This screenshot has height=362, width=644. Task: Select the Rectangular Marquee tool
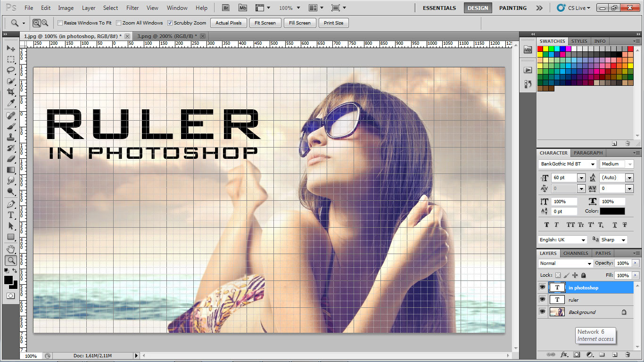[10, 59]
